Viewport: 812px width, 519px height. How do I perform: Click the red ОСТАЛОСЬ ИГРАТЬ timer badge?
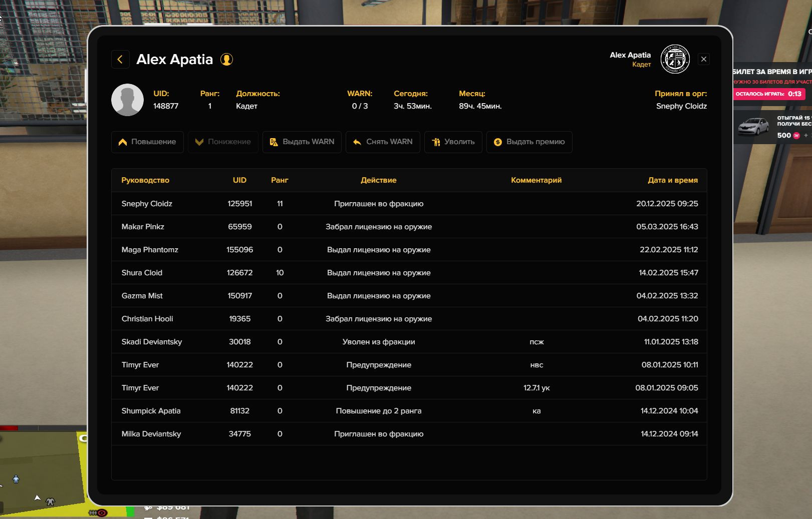(769, 94)
